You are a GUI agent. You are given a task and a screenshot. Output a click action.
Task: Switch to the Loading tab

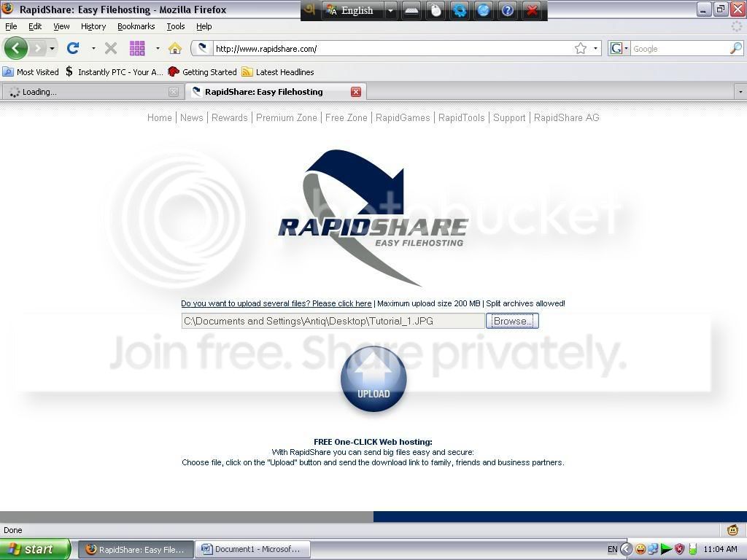point(93,92)
